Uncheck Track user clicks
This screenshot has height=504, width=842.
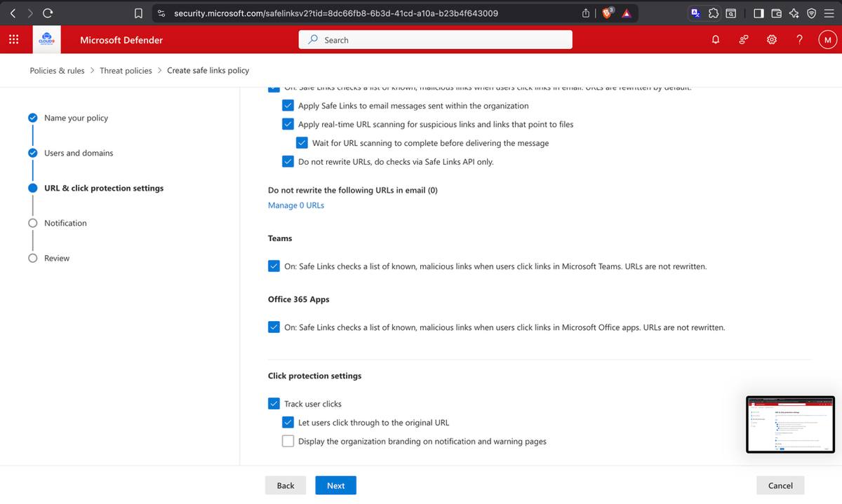pyautogui.click(x=274, y=404)
